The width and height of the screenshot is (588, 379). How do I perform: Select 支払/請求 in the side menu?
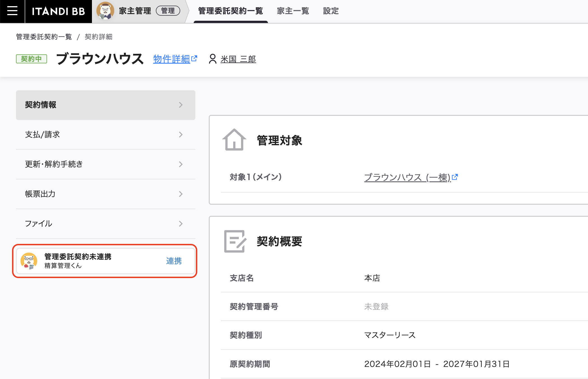click(106, 135)
